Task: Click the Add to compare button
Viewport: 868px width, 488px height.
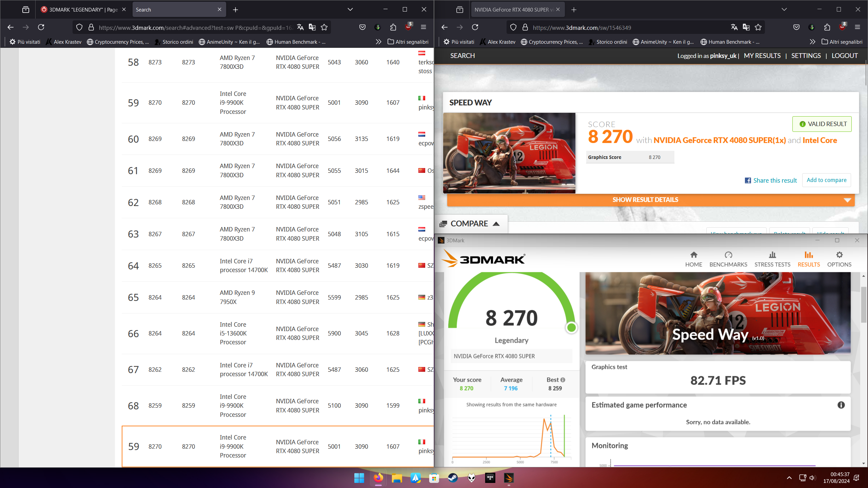Action: (x=826, y=180)
